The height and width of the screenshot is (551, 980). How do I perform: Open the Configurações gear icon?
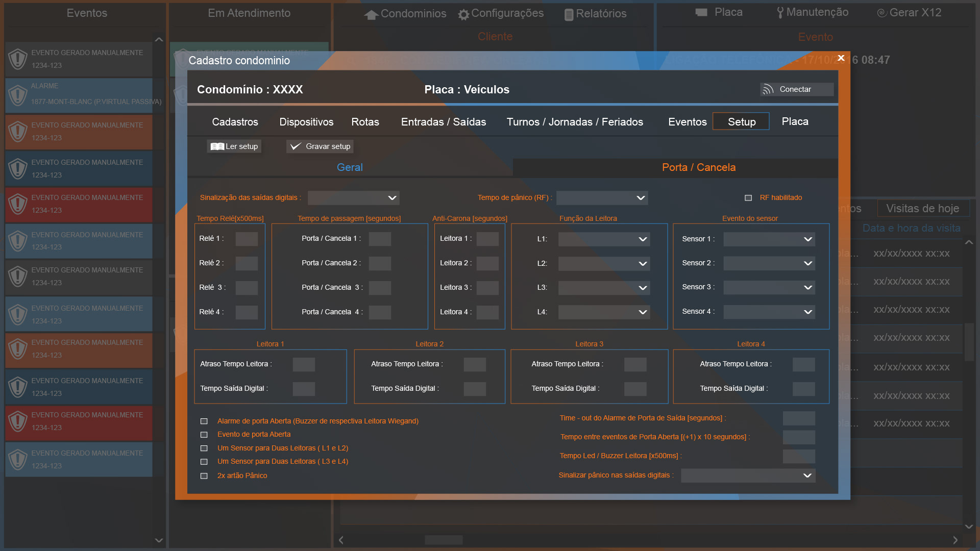(x=463, y=15)
